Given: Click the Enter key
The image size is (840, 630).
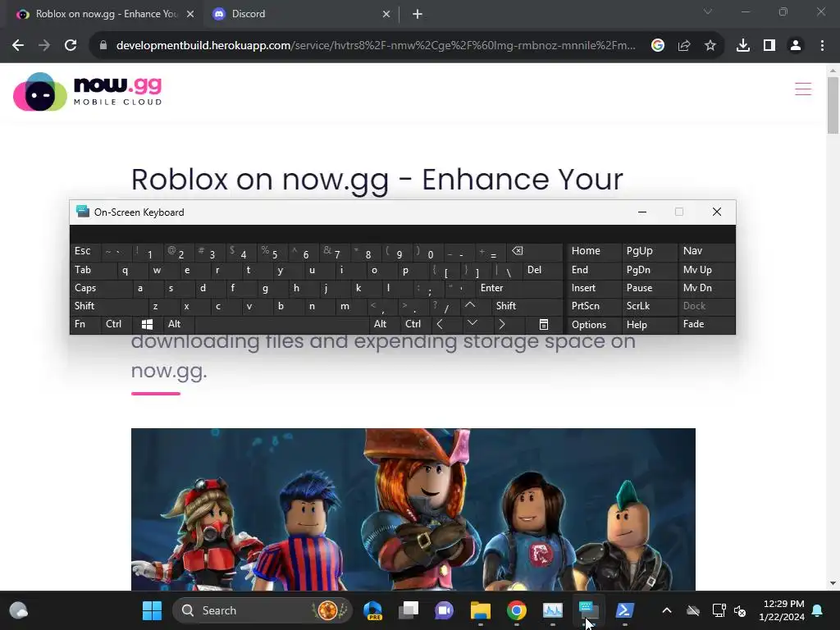Looking at the screenshot, I should coord(518,288).
